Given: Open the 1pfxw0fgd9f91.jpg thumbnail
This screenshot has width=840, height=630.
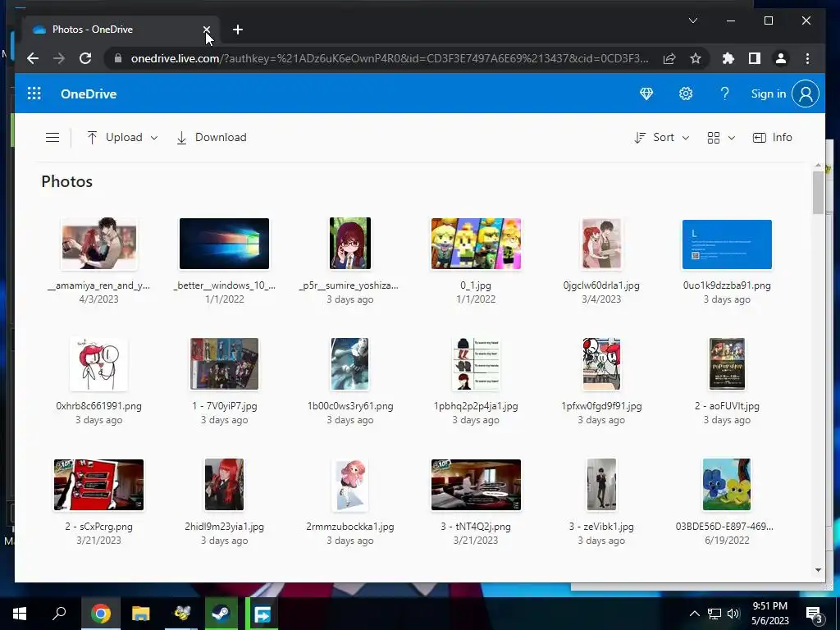Looking at the screenshot, I should click(x=601, y=364).
